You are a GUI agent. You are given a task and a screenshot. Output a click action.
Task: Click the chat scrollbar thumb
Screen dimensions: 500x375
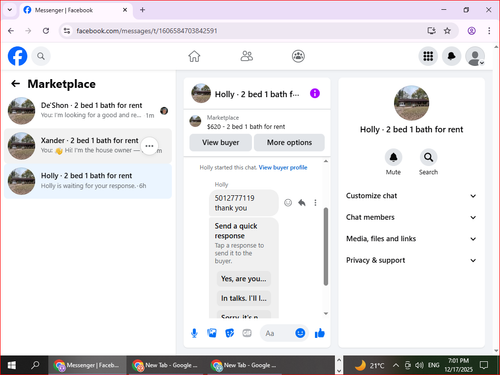click(326, 246)
